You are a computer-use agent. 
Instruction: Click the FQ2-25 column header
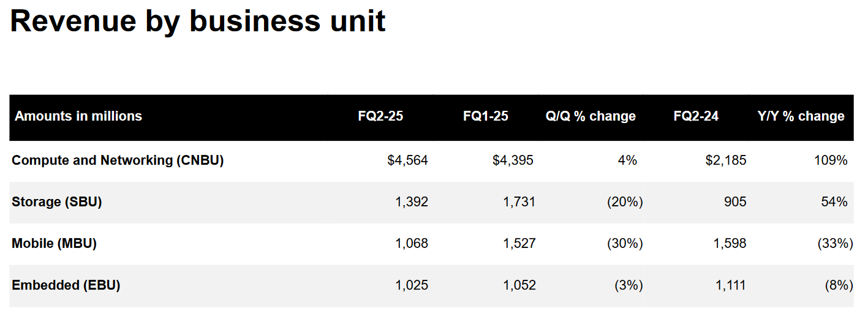coord(380,116)
